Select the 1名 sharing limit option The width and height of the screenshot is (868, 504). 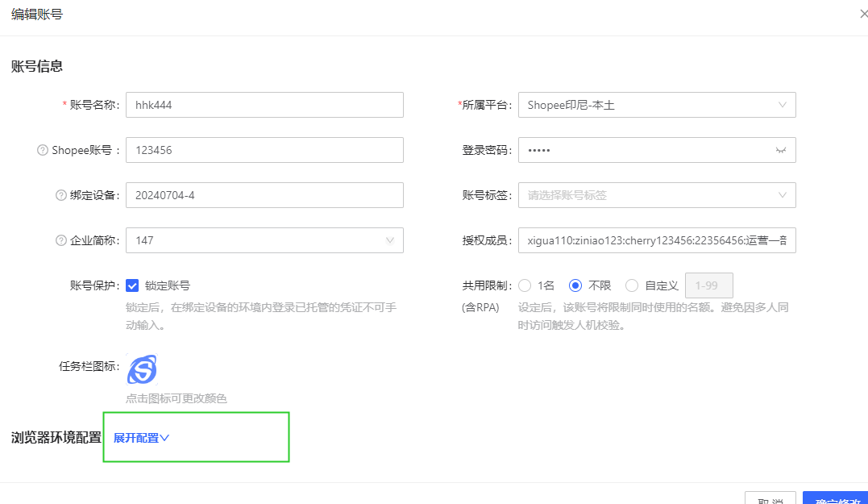[x=525, y=285]
